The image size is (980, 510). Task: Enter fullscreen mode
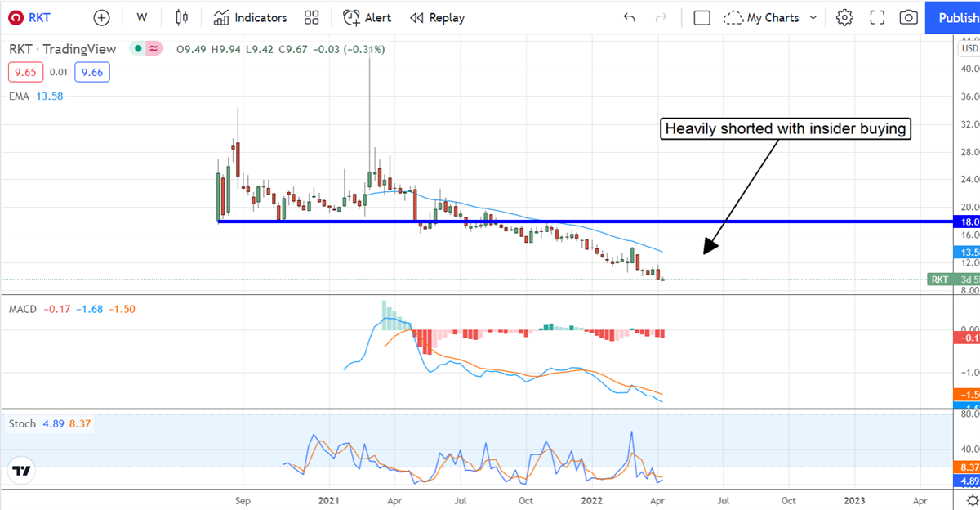click(877, 17)
